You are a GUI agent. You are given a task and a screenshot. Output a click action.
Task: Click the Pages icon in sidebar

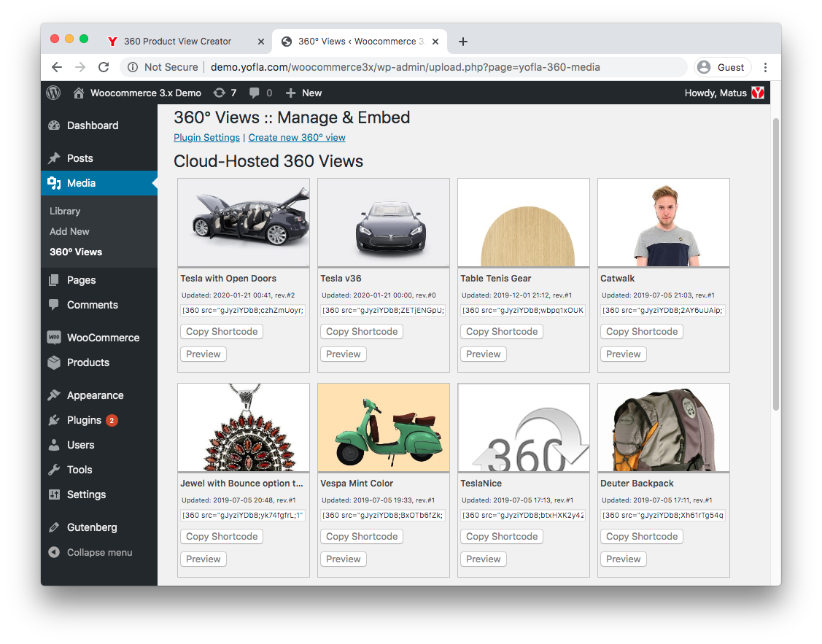pos(54,280)
